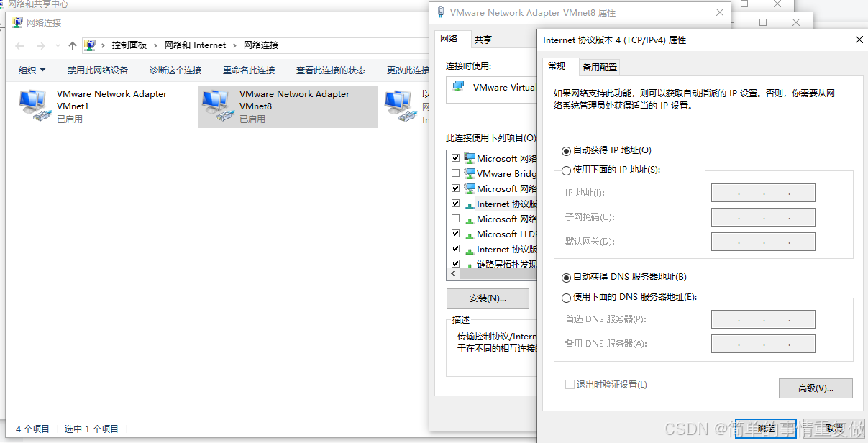
Task: Open the 组织 dropdown menu
Action: 32,70
